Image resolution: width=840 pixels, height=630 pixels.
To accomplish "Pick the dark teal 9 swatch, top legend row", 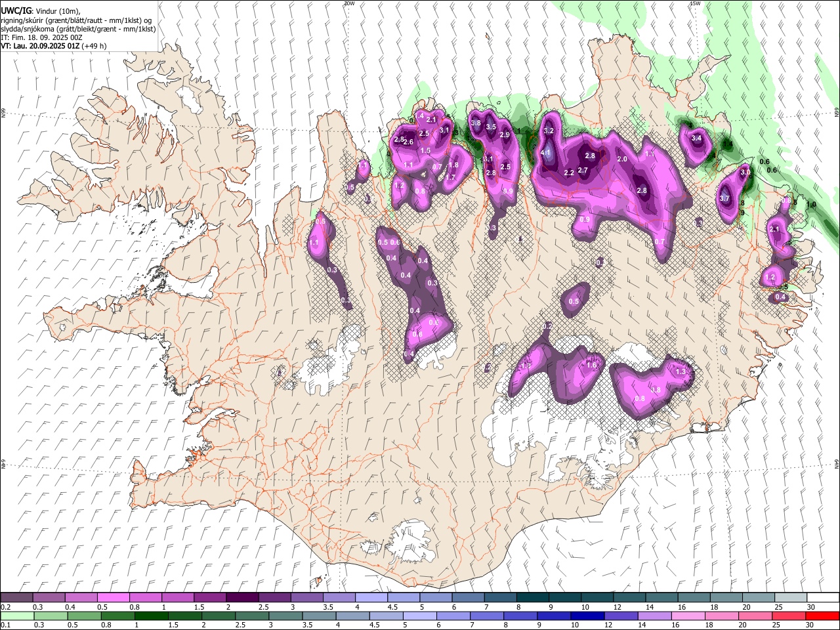I will 565,597.
